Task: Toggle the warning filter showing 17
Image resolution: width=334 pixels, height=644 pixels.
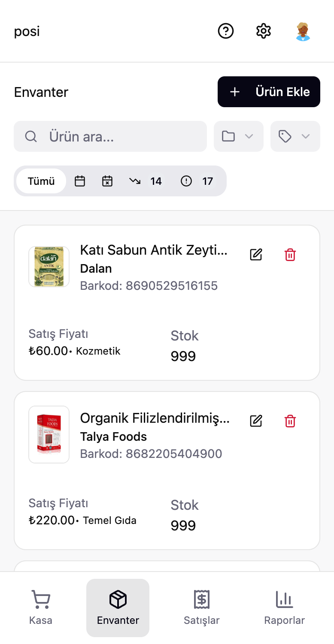Action: click(197, 181)
